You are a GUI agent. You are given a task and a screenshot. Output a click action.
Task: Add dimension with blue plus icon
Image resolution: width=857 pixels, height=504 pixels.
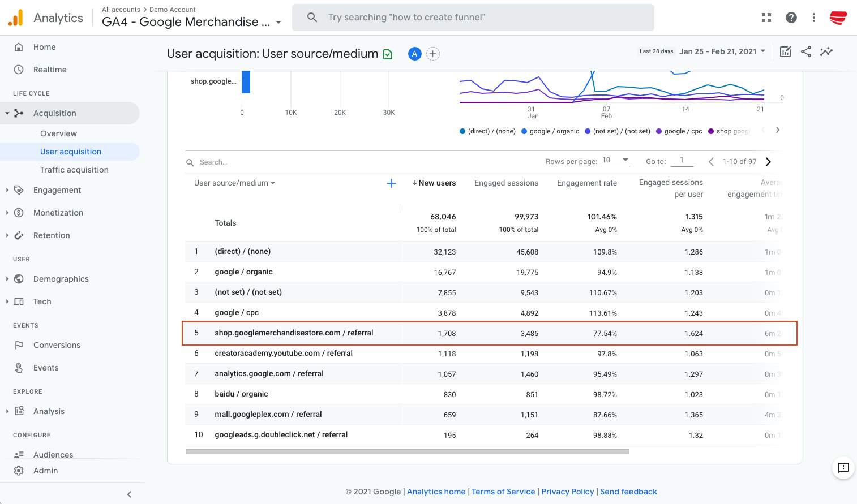click(x=391, y=183)
